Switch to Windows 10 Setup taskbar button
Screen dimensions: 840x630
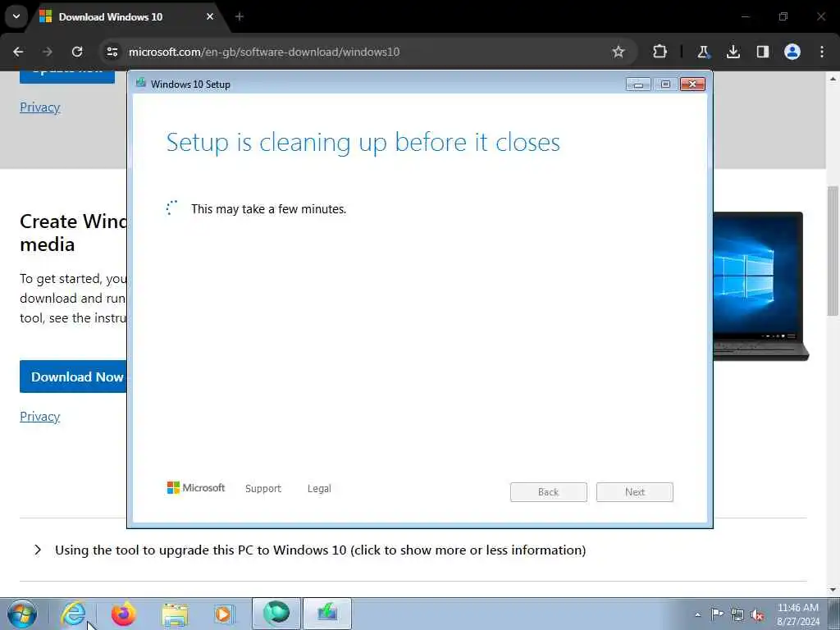[327, 614]
